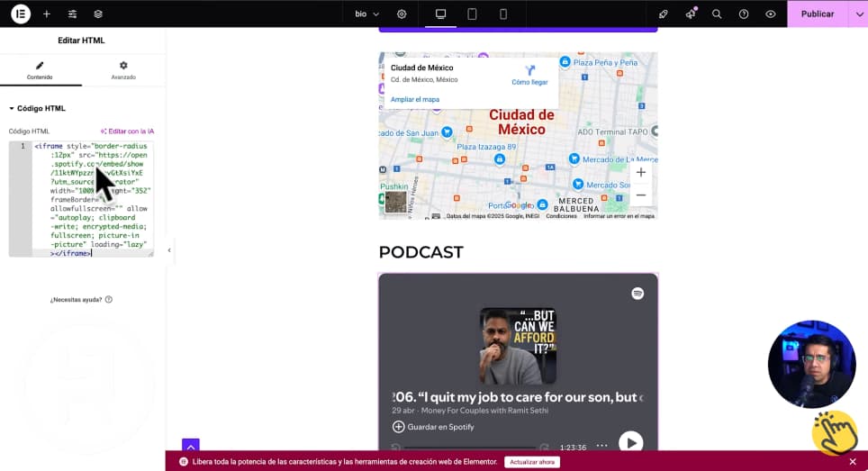Open the help question mark icon
The width and height of the screenshot is (868, 471).
[x=744, y=14]
